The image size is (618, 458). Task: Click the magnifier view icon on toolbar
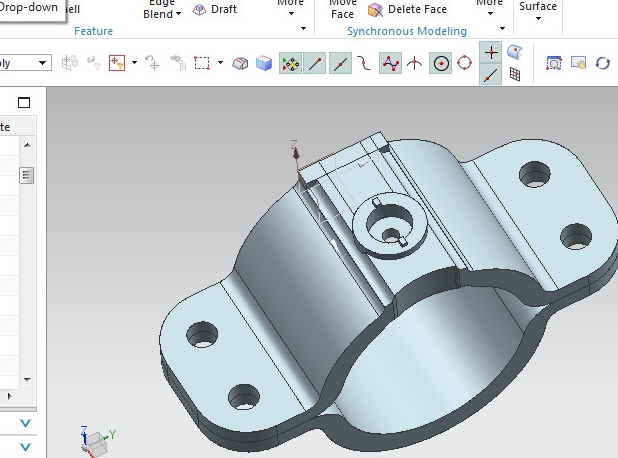[x=553, y=63]
